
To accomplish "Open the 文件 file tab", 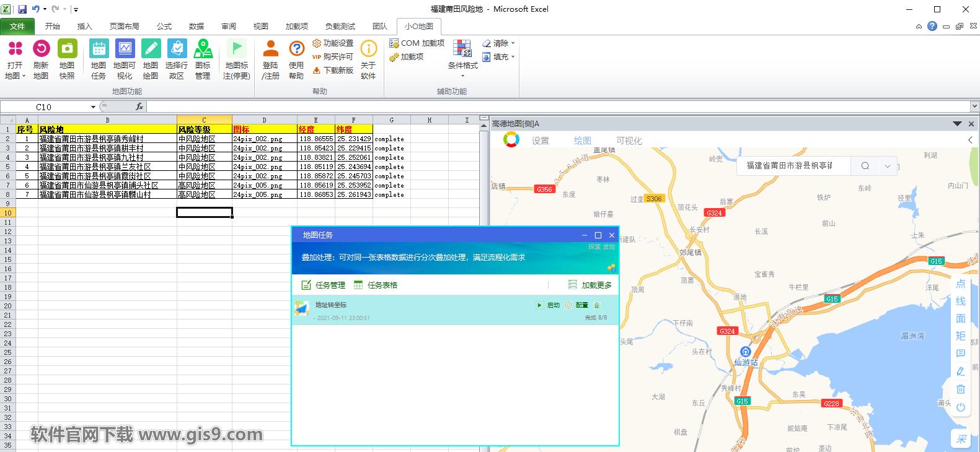I will (x=17, y=27).
